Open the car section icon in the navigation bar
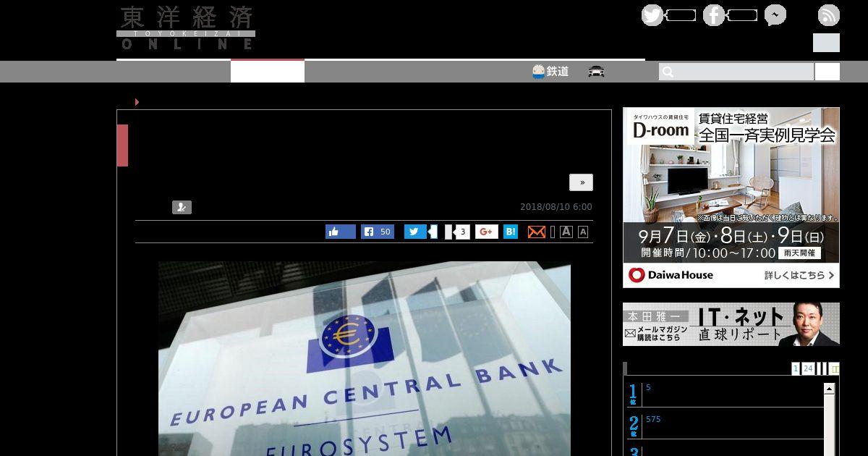This screenshot has width=868, height=456. (x=596, y=71)
